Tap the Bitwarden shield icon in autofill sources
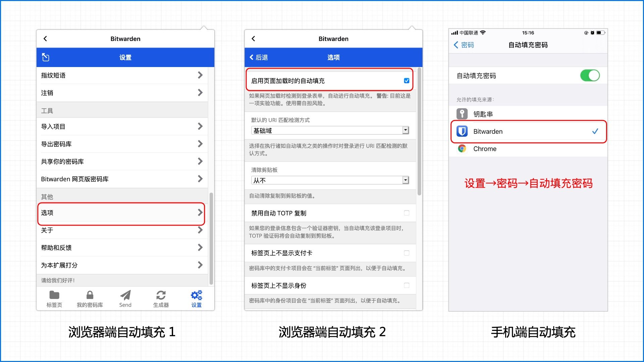 coord(462,131)
